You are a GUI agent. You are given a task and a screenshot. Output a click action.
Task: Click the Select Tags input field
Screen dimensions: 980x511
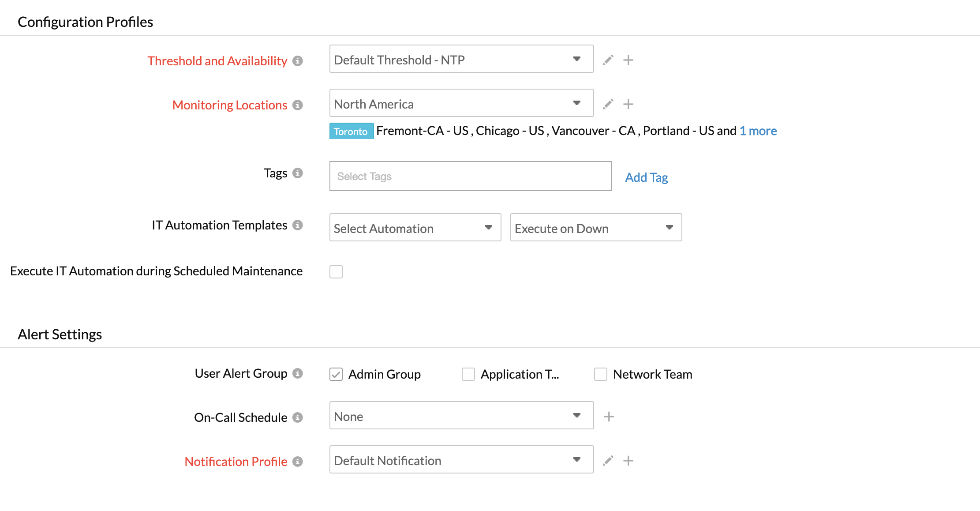pos(470,176)
